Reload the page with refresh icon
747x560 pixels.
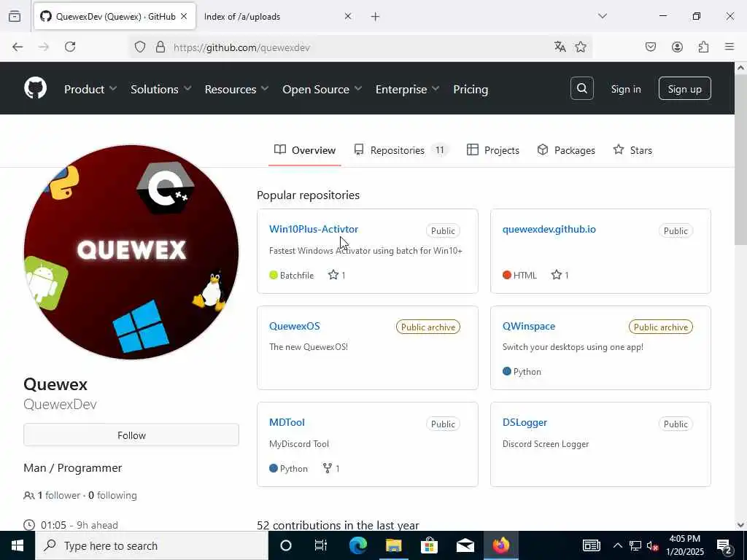(x=70, y=47)
